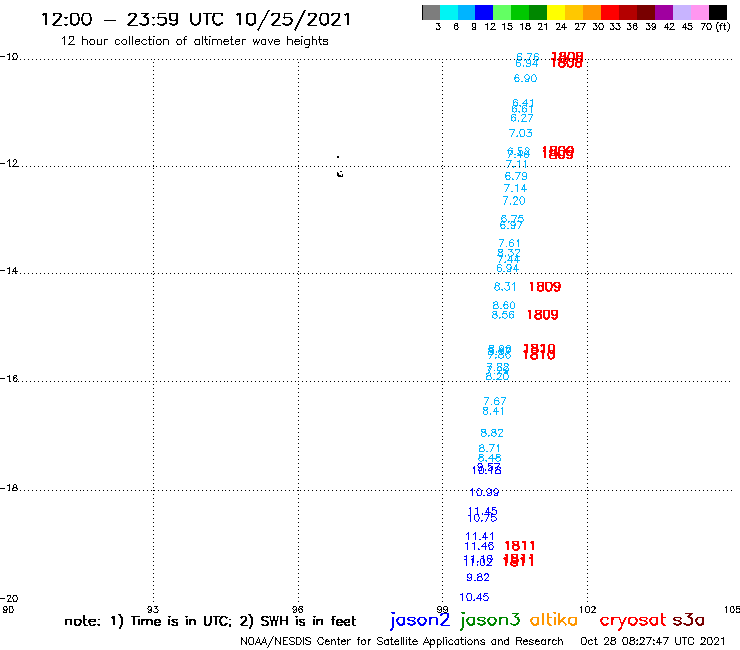Viewport: 740px width, 650px height.
Task: Click the 6.90 wave height value
Action: coord(525,78)
